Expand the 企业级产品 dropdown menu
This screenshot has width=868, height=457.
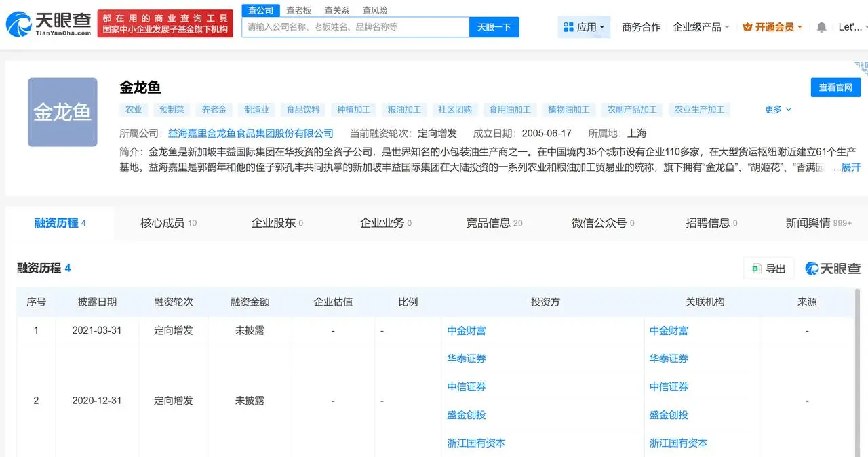[701, 27]
